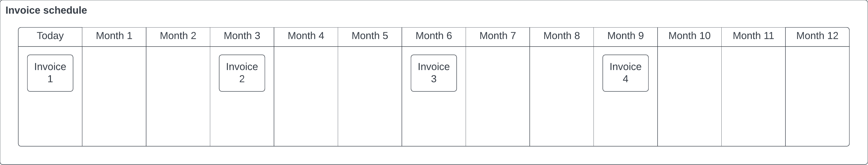
Task: Select the Invoice 1 box
Action: click(x=50, y=73)
